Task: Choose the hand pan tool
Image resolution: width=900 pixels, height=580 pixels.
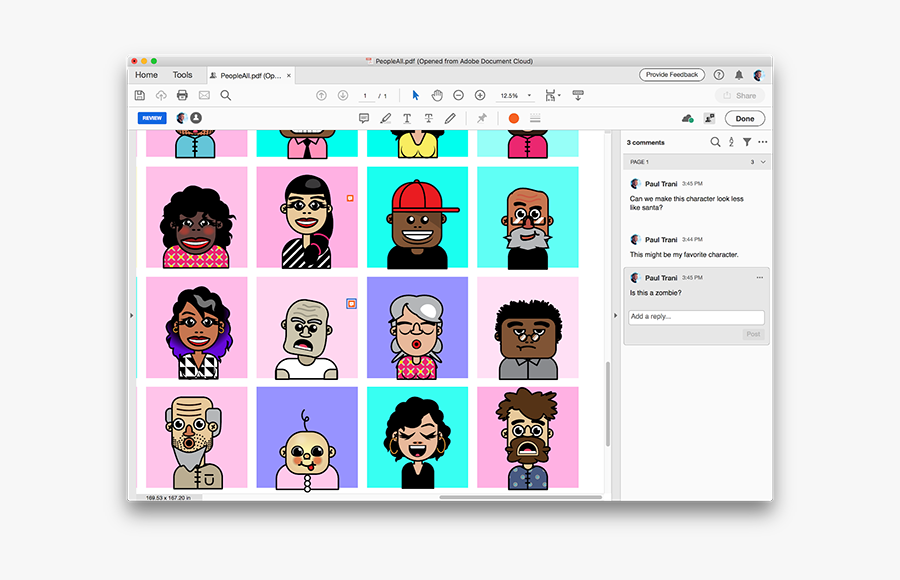Action: pos(437,95)
